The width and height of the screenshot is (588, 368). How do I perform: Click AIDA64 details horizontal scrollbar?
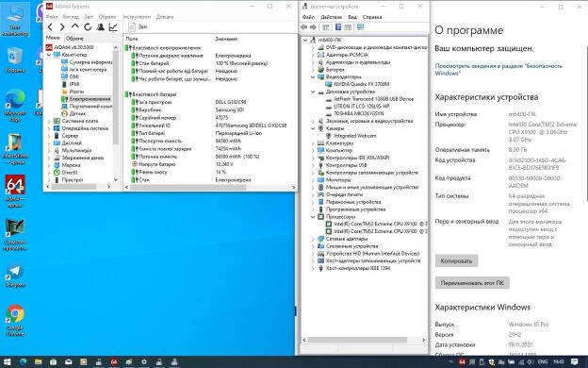coord(188,187)
